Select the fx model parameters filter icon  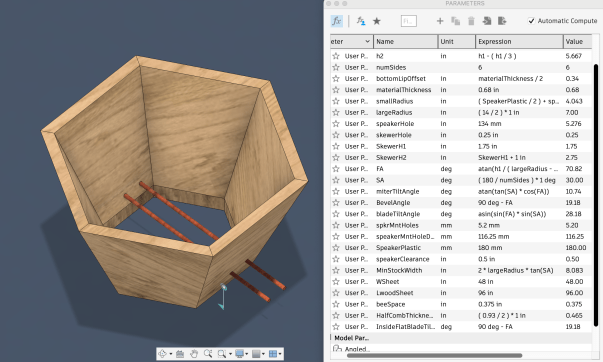[361, 21]
